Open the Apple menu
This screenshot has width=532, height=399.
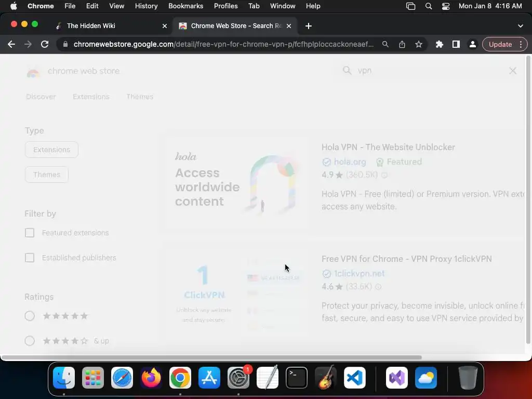[x=14, y=6]
